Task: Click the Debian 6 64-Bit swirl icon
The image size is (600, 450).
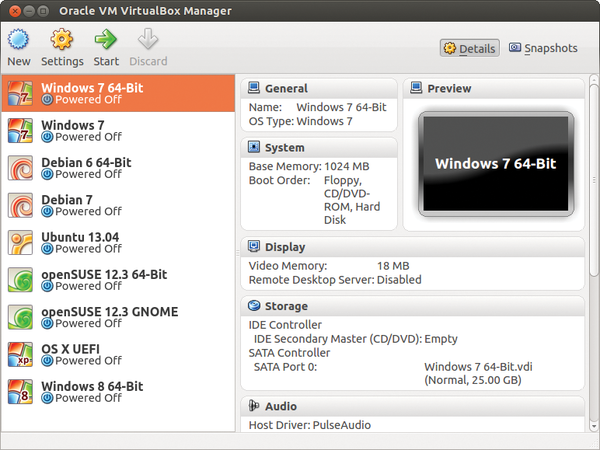Action: tap(20, 168)
